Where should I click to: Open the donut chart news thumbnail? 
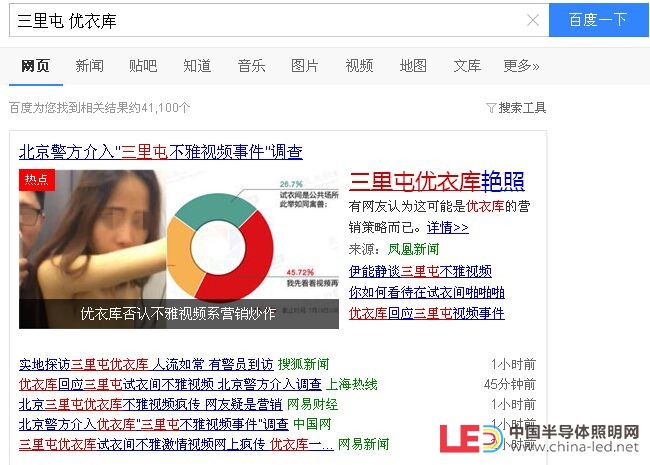(179, 249)
